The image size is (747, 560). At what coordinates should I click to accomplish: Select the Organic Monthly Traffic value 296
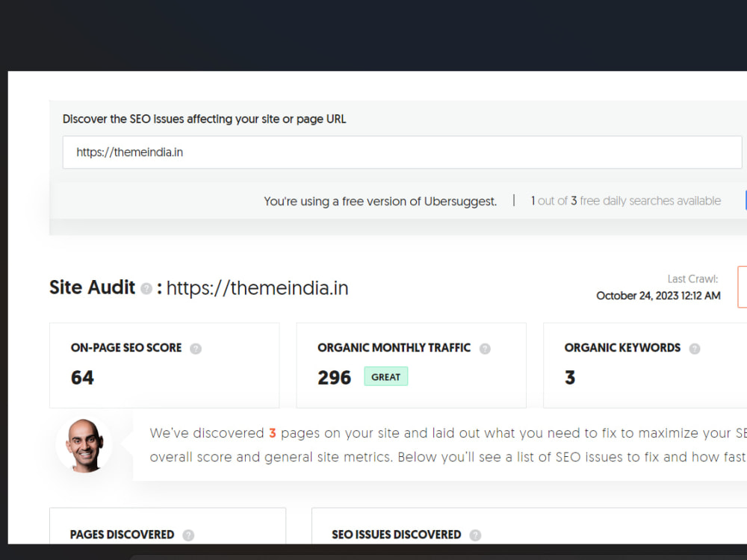pyautogui.click(x=335, y=378)
